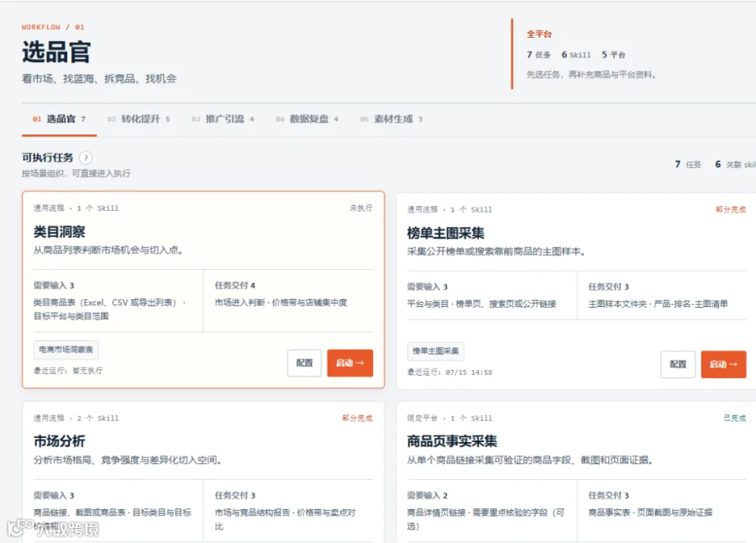Click the 主图样本文件夹 deliverable text
The width and height of the screenshot is (756, 543).
click(617, 304)
